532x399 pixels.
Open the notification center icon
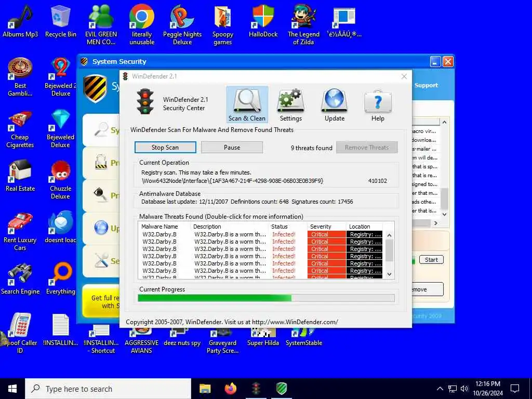pyautogui.click(x=515, y=389)
